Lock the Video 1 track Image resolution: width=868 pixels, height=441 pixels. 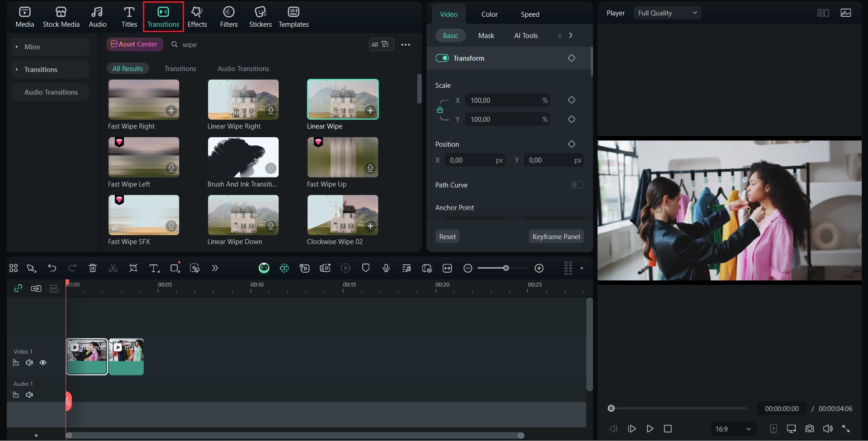[x=16, y=363]
